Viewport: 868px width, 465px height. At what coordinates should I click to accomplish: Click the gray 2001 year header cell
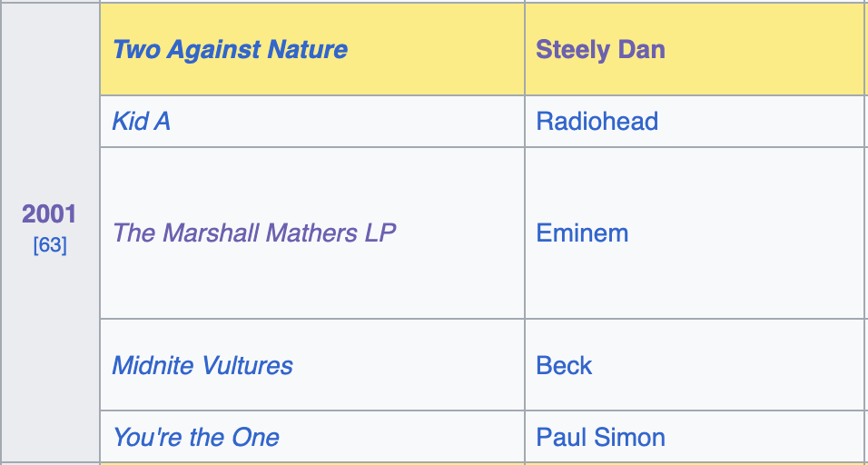[50, 345]
